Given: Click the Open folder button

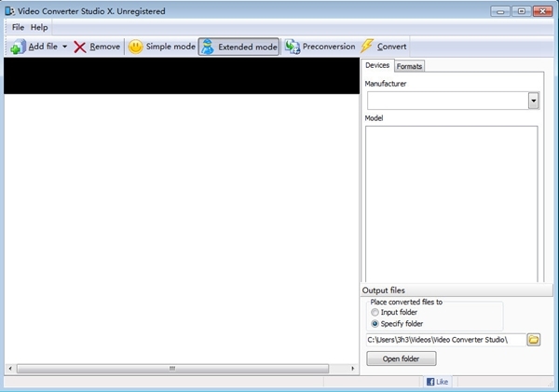Looking at the screenshot, I should point(401,358).
